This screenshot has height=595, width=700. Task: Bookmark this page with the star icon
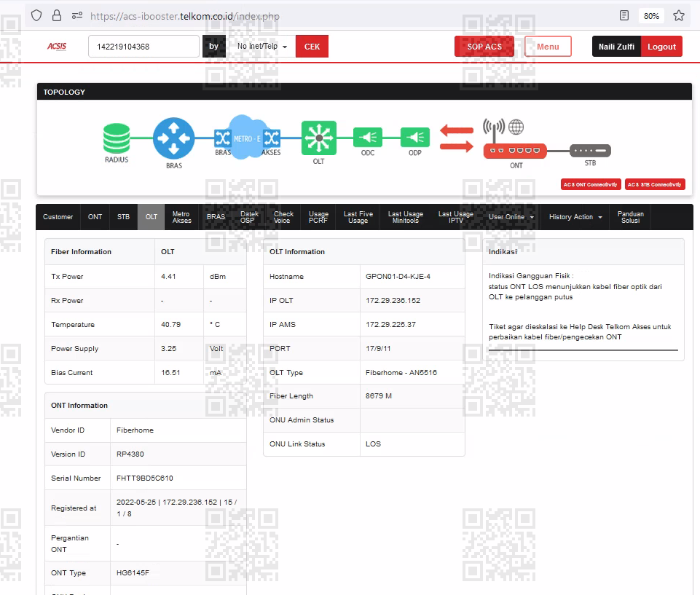pyautogui.click(x=679, y=15)
